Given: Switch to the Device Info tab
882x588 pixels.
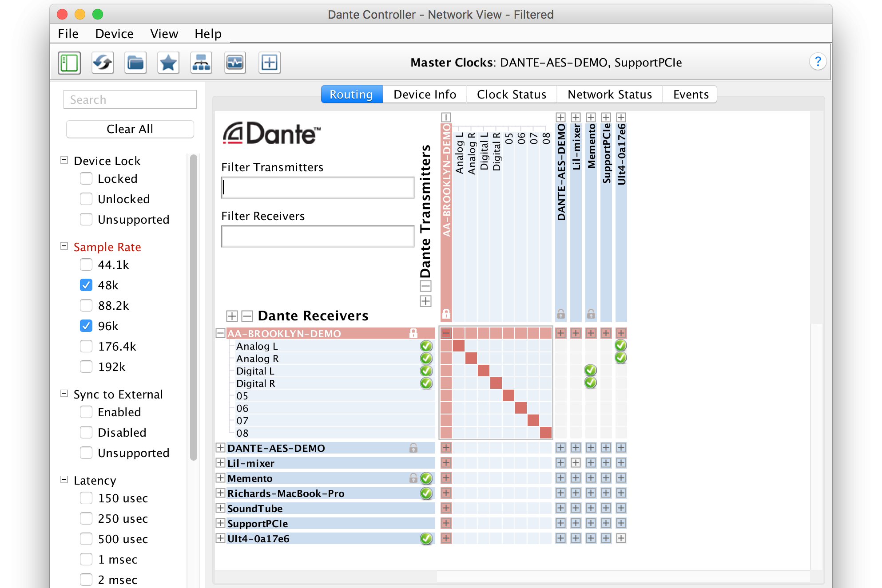Looking at the screenshot, I should (x=425, y=95).
